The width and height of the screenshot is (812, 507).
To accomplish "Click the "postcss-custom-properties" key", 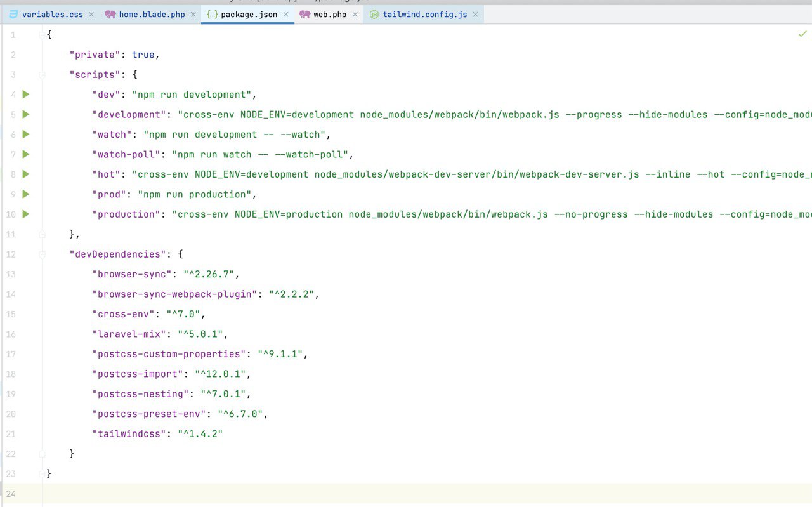I will coord(169,354).
